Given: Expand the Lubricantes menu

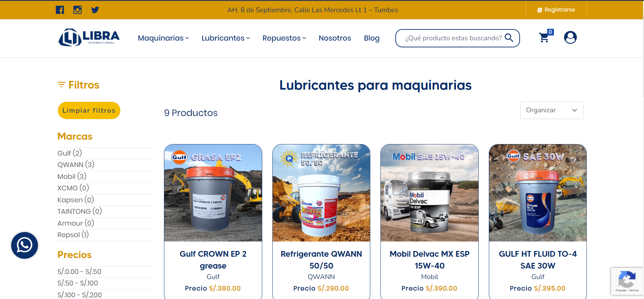Looking at the screenshot, I should (x=226, y=38).
